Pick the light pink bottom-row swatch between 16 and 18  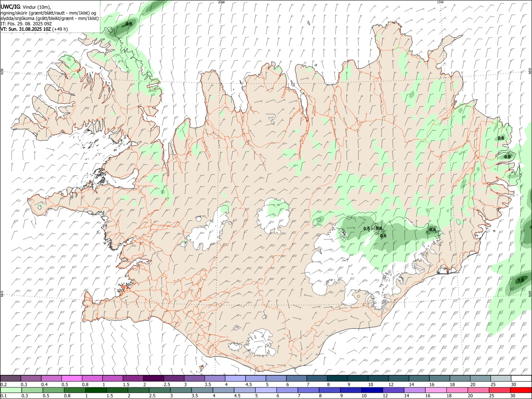[436, 390]
